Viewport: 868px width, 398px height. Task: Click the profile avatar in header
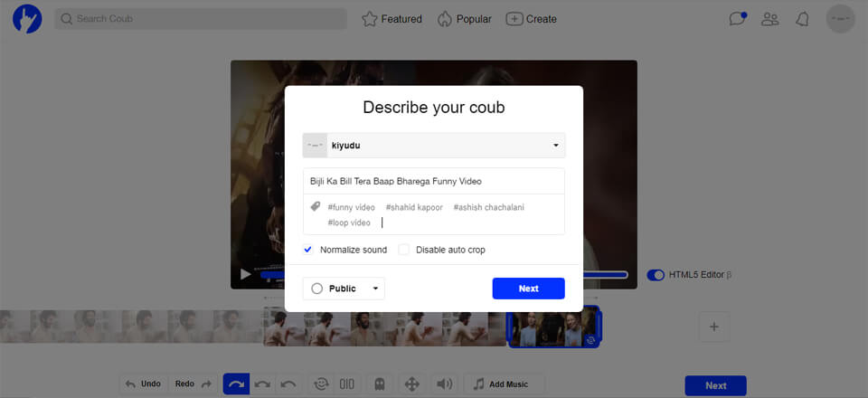[840, 19]
